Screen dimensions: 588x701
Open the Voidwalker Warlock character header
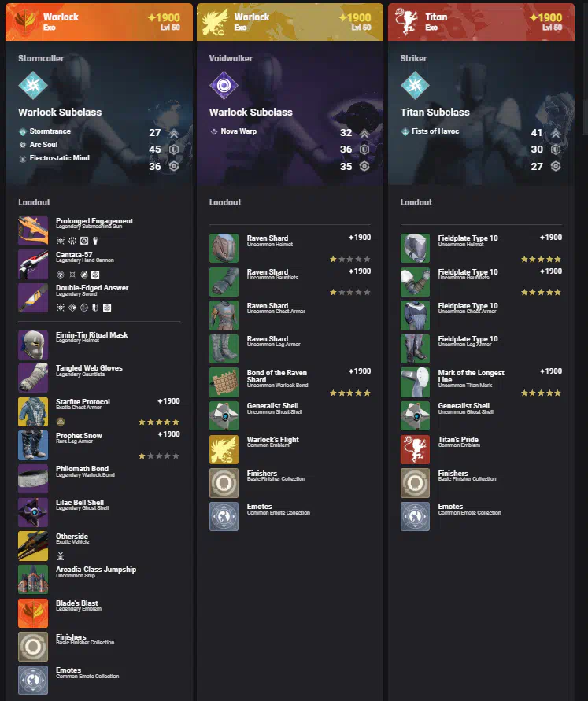(290, 22)
